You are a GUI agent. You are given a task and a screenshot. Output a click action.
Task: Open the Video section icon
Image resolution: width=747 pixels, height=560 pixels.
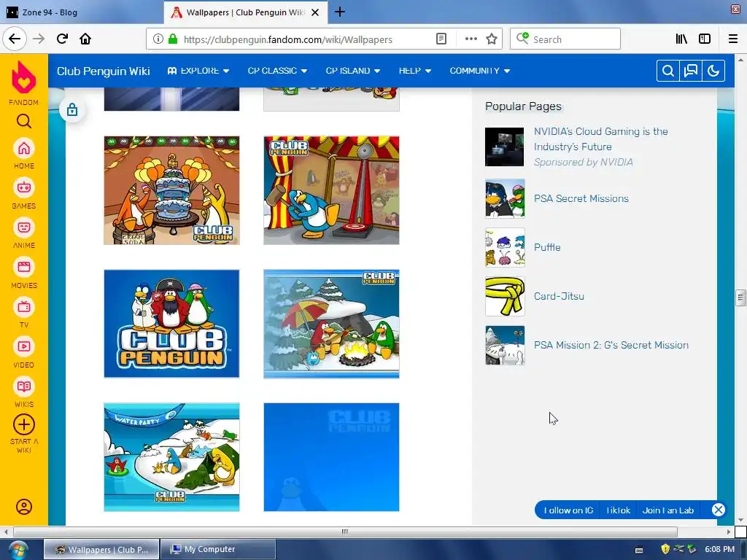pyautogui.click(x=24, y=346)
